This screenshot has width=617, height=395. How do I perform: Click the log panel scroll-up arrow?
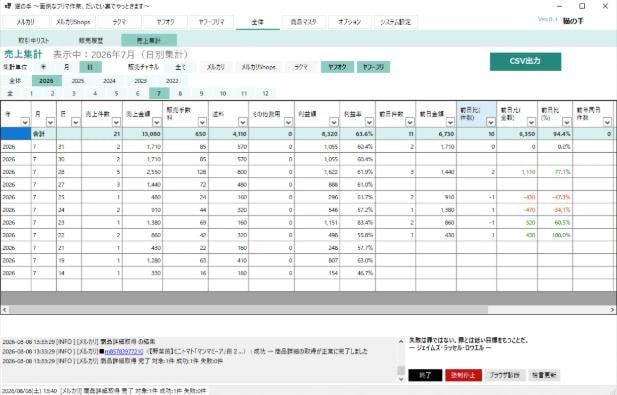coord(401,341)
